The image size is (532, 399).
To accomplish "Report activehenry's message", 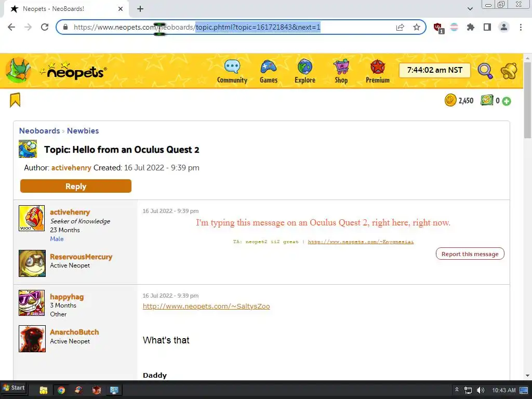I will 470,254.
